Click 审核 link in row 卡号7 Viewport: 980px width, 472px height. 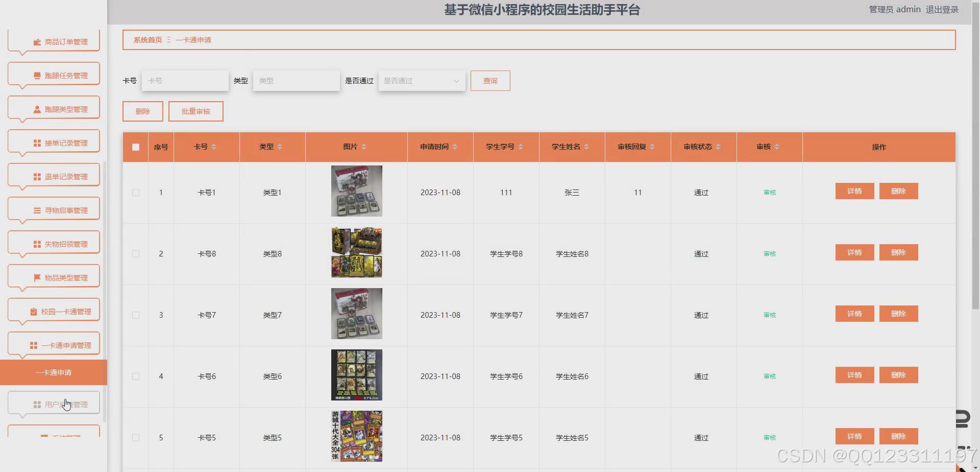pos(770,315)
